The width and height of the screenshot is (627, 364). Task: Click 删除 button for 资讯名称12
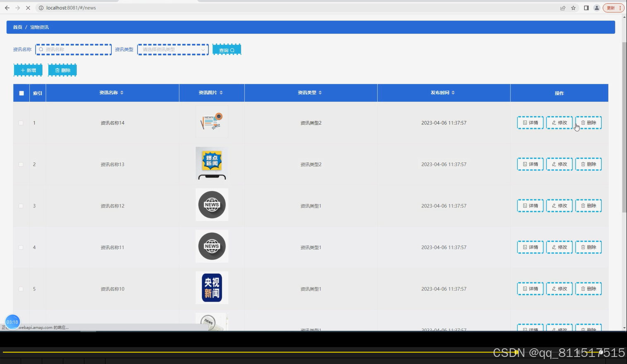click(x=589, y=206)
